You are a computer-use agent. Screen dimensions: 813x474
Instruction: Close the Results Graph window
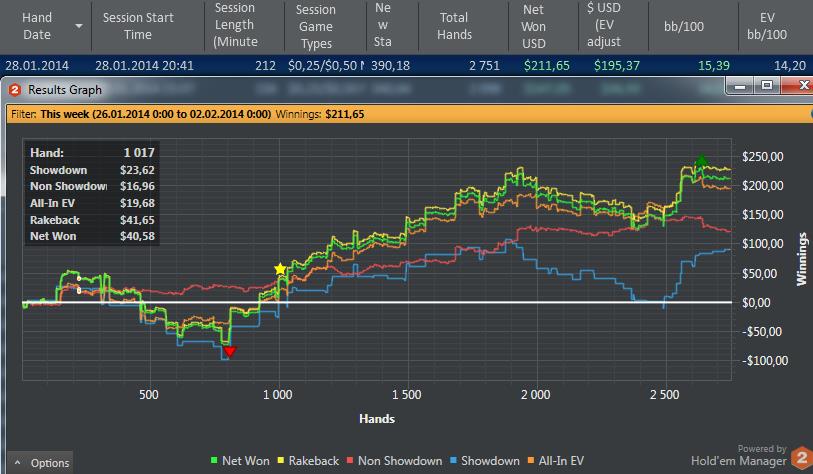(798, 86)
